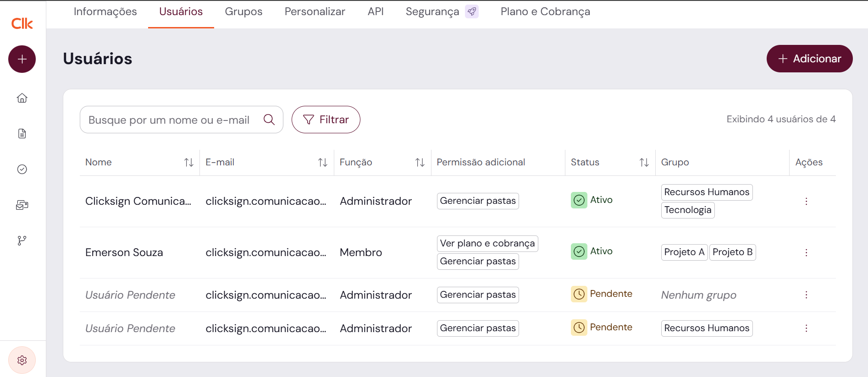Image resolution: width=868 pixels, height=377 pixels.
Task: Switch to the Grupos tab
Action: 243,12
